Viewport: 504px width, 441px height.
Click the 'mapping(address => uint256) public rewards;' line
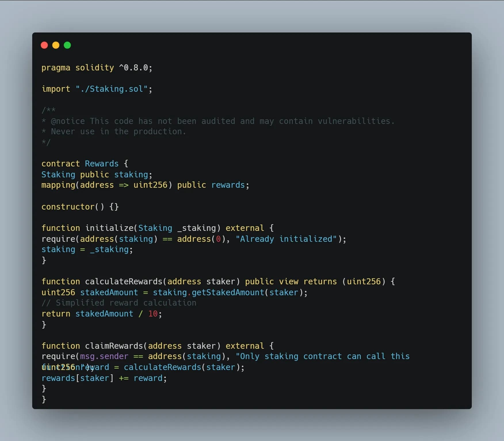pyautogui.click(x=145, y=185)
